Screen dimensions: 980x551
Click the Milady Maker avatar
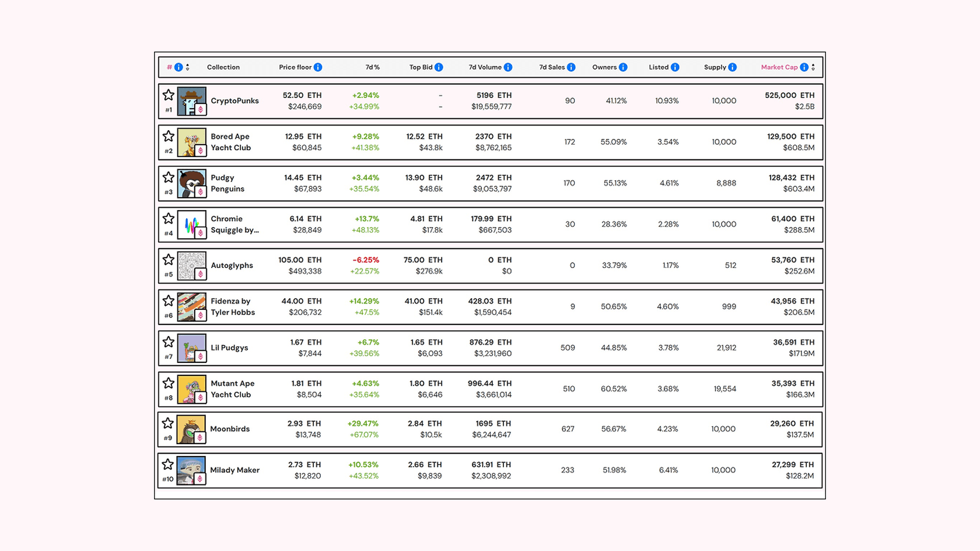point(191,470)
